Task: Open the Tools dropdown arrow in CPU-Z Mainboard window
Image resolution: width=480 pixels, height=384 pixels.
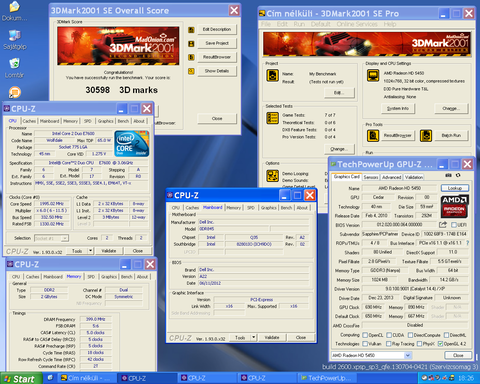Action: (254, 338)
